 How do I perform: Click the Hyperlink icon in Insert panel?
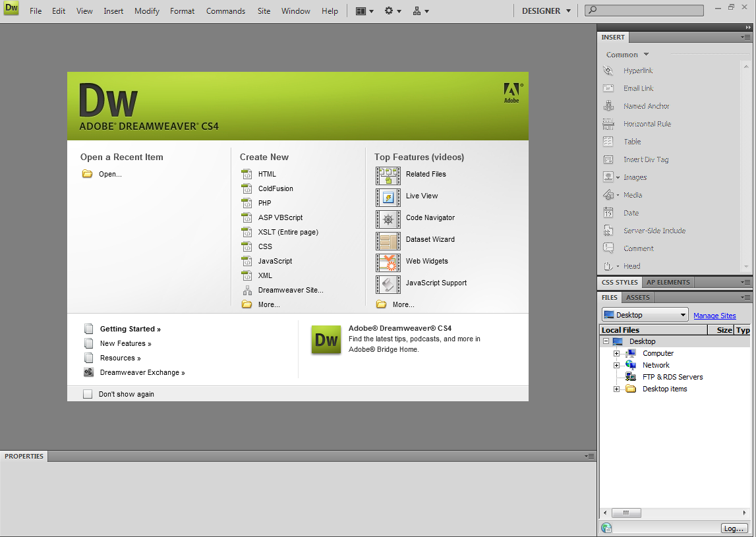coord(608,71)
